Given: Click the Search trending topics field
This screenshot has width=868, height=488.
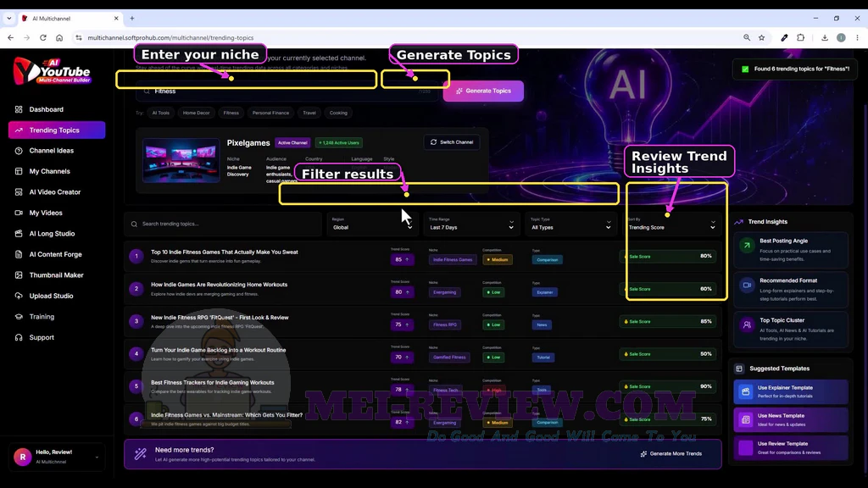Looking at the screenshot, I should coord(223,224).
